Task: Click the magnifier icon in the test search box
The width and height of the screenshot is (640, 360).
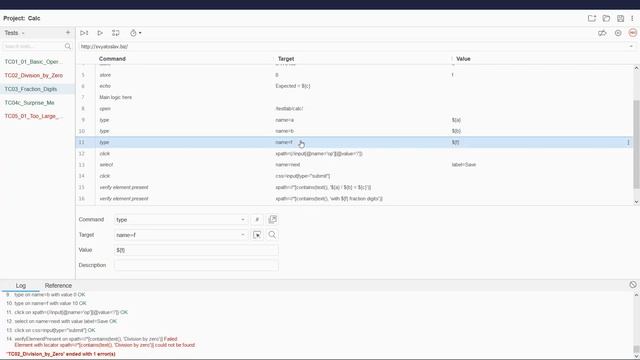Action: pos(68,46)
